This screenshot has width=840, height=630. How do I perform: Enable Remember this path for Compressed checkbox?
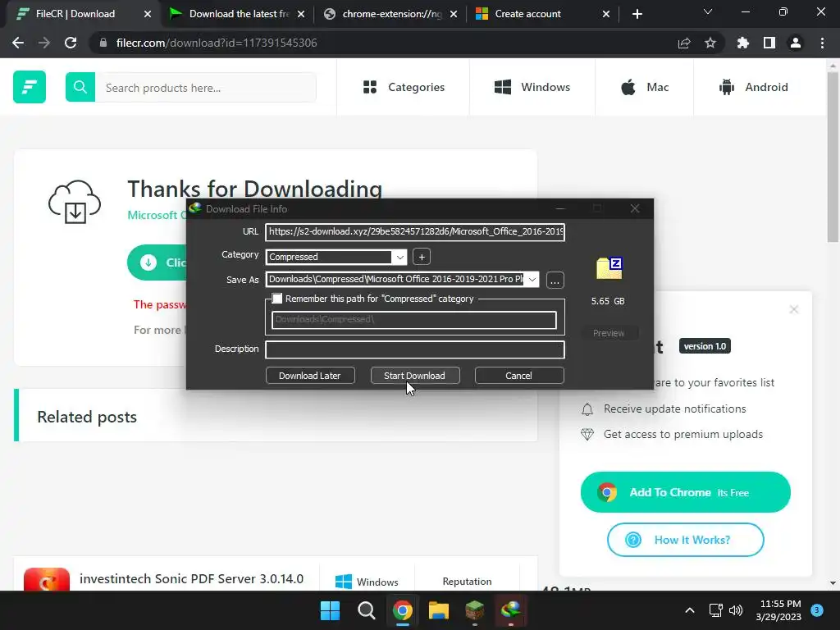pos(277,299)
